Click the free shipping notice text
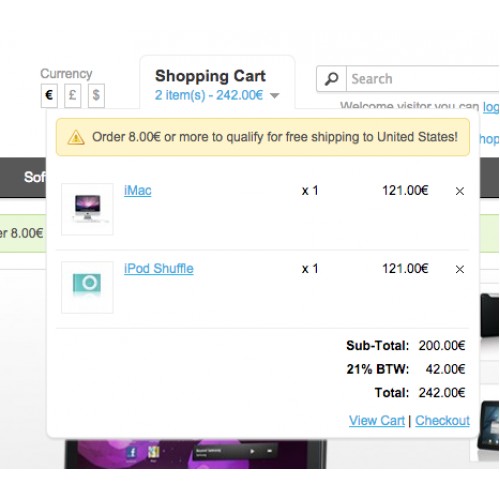 pos(275,137)
